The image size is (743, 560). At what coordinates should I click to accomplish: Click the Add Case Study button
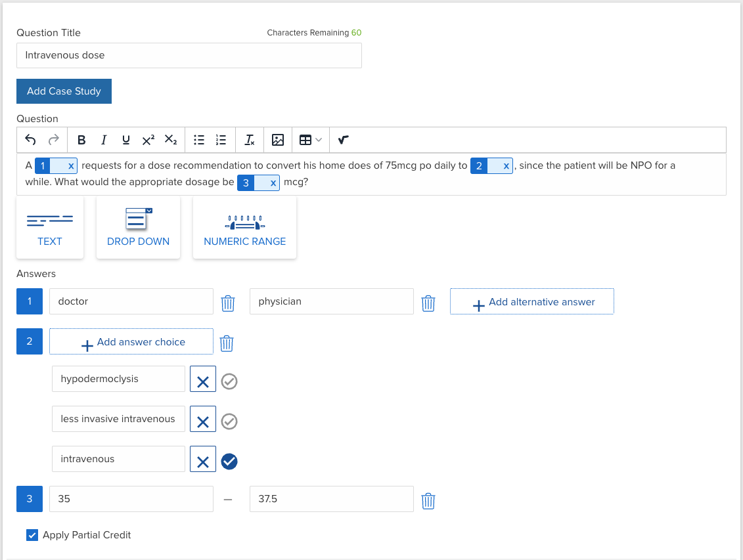point(64,91)
